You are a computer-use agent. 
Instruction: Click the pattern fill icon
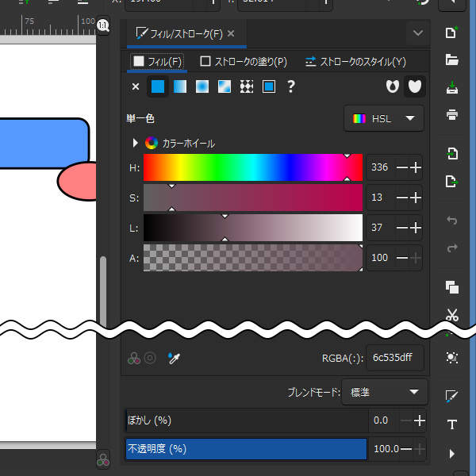(x=247, y=86)
